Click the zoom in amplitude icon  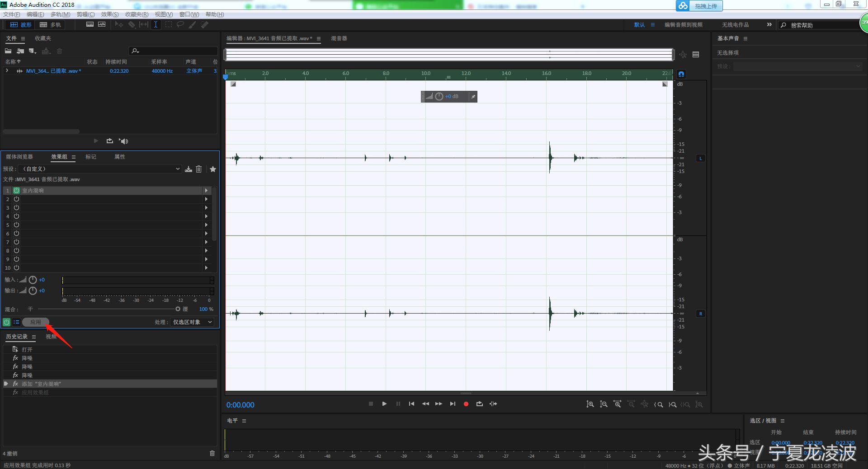590,404
